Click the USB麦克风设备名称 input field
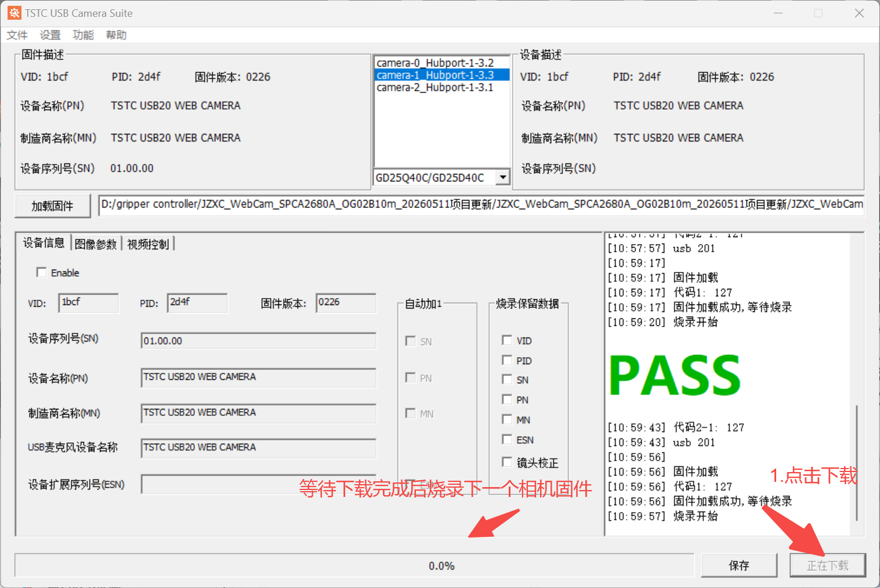The image size is (880, 588). [x=259, y=448]
